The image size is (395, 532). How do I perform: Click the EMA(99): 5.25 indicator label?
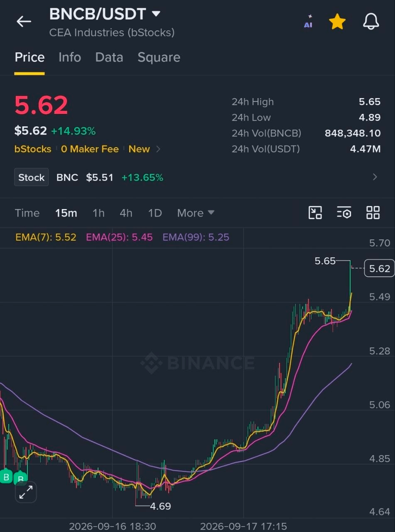coord(196,237)
